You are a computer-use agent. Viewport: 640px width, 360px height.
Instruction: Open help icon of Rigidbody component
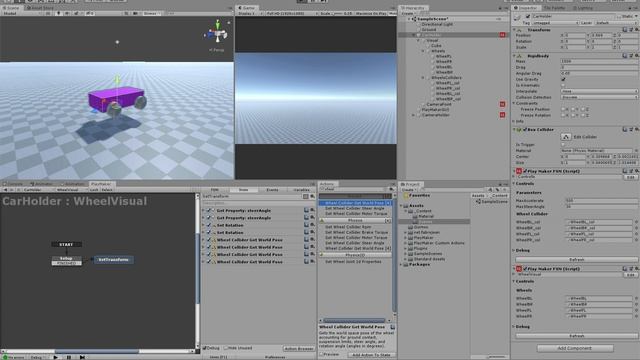pos(624,56)
